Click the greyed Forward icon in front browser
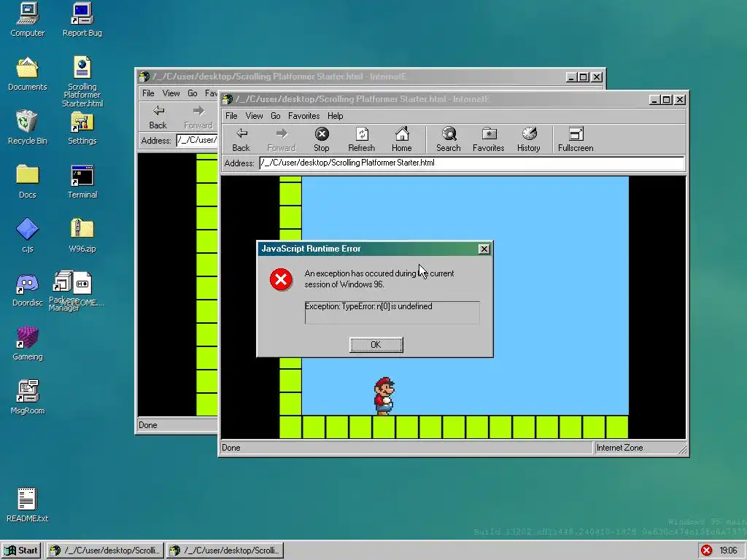The height and width of the screenshot is (560, 747). coord(282,139)
